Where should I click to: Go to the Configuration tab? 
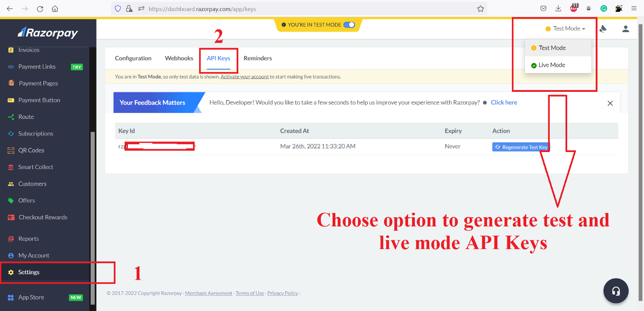coord(133,58)
